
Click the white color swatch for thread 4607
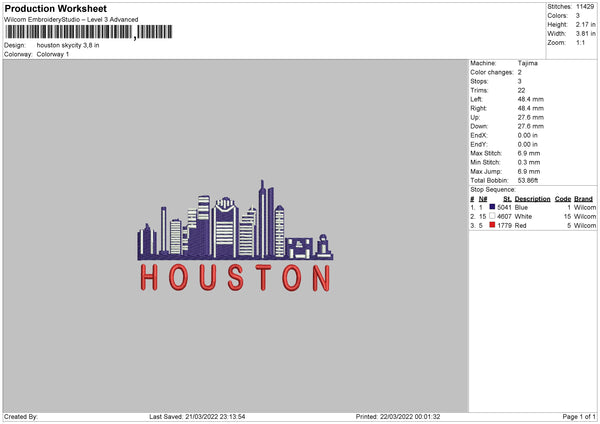pyautogui.click(x=492, y=216)
